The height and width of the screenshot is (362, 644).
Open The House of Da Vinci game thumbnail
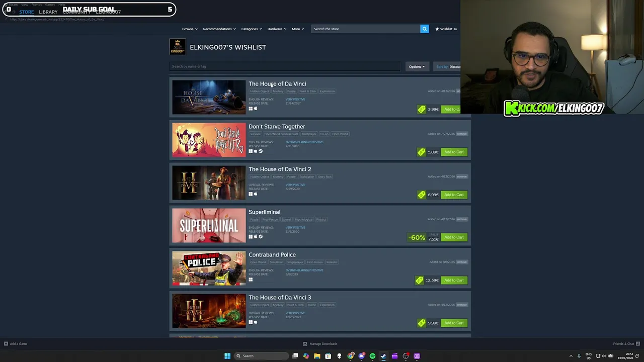tap(209, 97)
